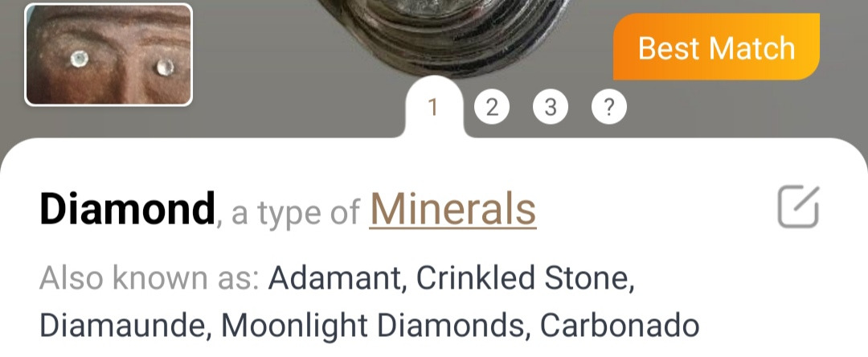Image resolution: width=868 pixels, height=357 pixels.
Task: Open the Minerals category link
Action: tap(452, 210)
